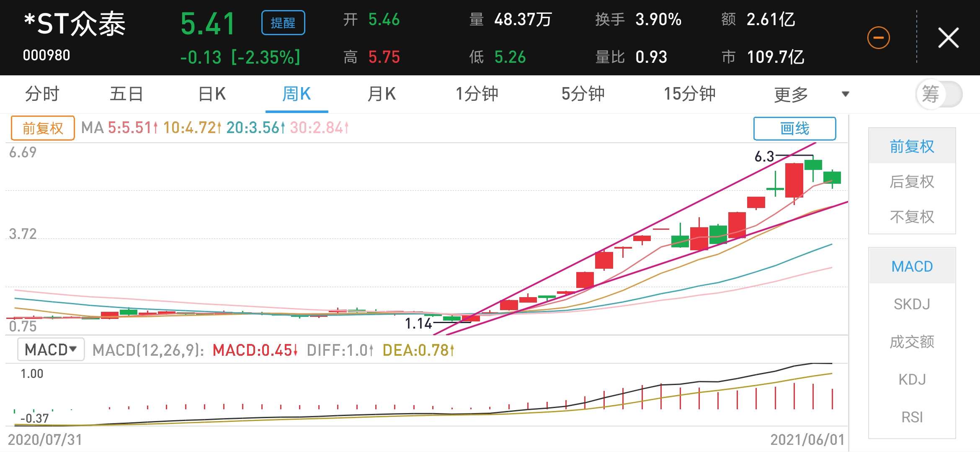Click the end date 2021/06/01
The width and height of the screenshot is (980, 452).
807,439
